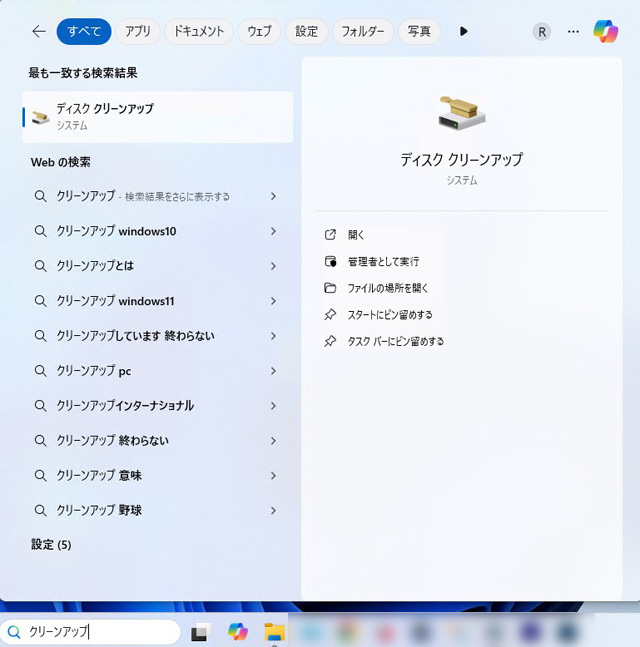The height and width of the screenshot is (647, 640).
Task: Click the folder icon for ファイルの場所を開く
Action: coord(330,288)
